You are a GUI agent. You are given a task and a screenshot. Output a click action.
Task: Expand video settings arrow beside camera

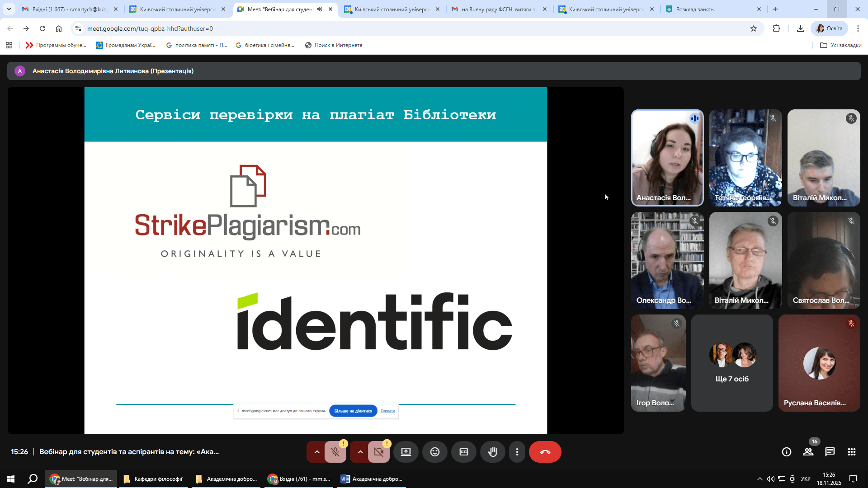pyautogui.click(x=360, y=452)
